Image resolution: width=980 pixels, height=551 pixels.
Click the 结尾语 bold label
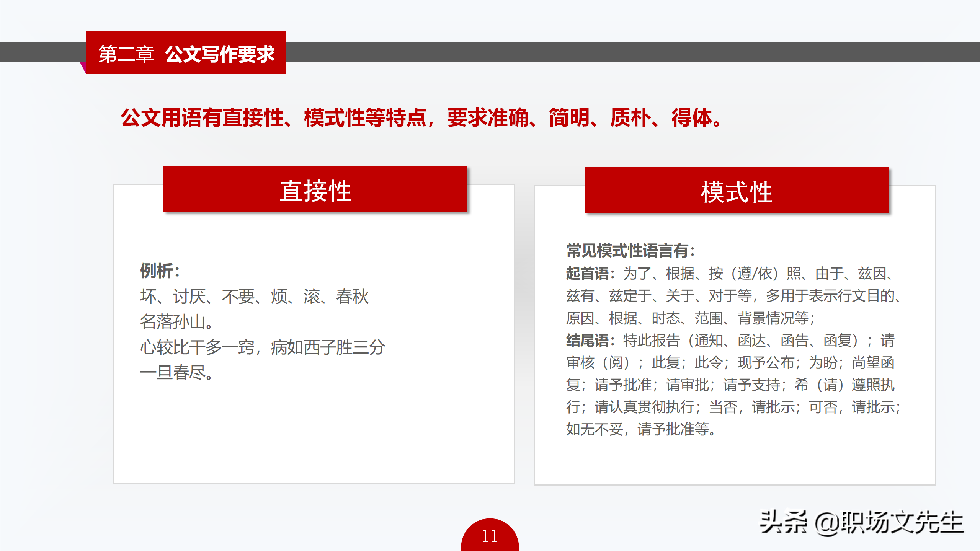tap(587, 340)
